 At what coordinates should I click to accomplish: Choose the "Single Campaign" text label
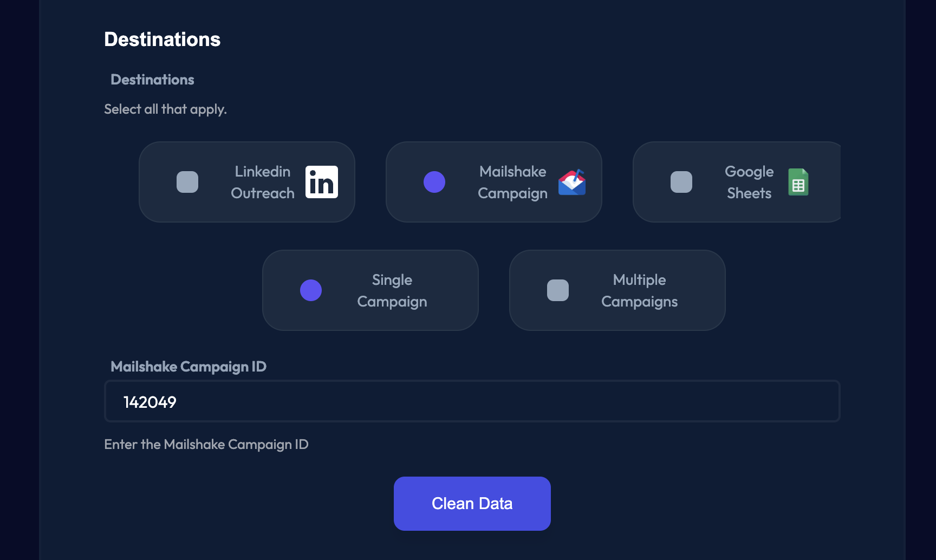pos(392,290)
